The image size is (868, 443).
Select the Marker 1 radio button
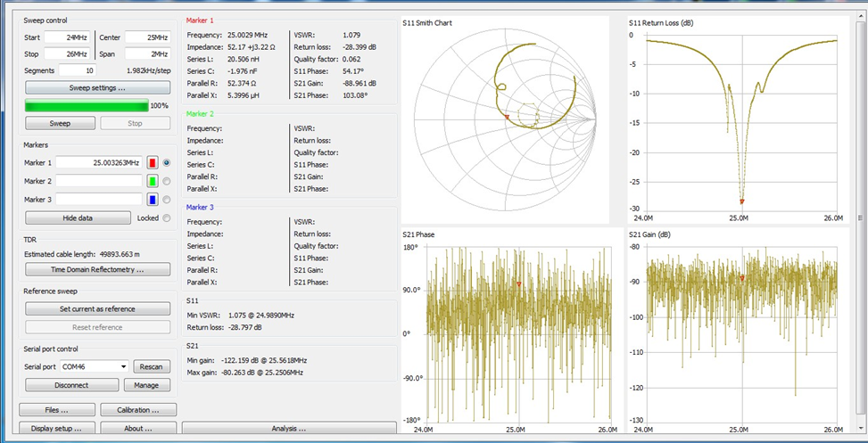pyautogui.click(x=167, y=163)
